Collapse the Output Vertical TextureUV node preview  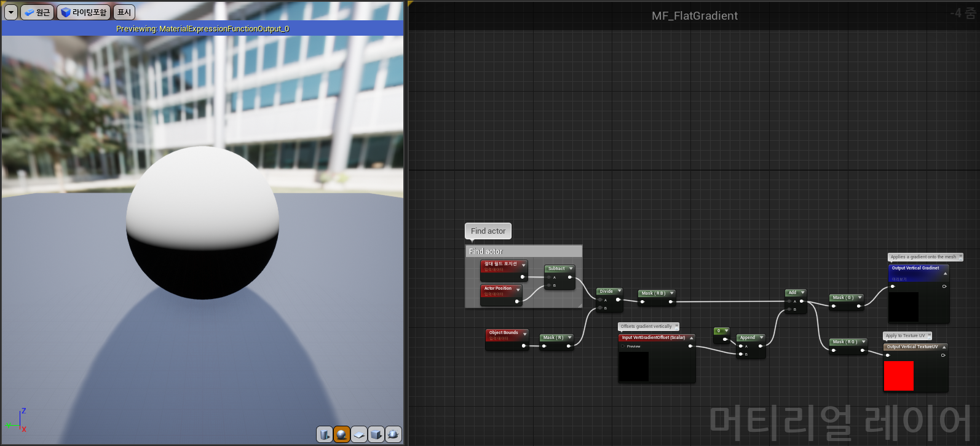944,347
